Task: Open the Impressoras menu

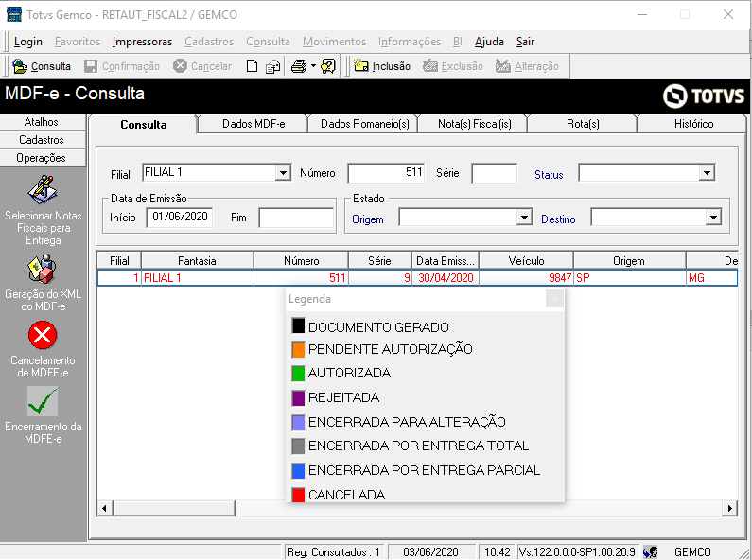Action: pos(142,42)
